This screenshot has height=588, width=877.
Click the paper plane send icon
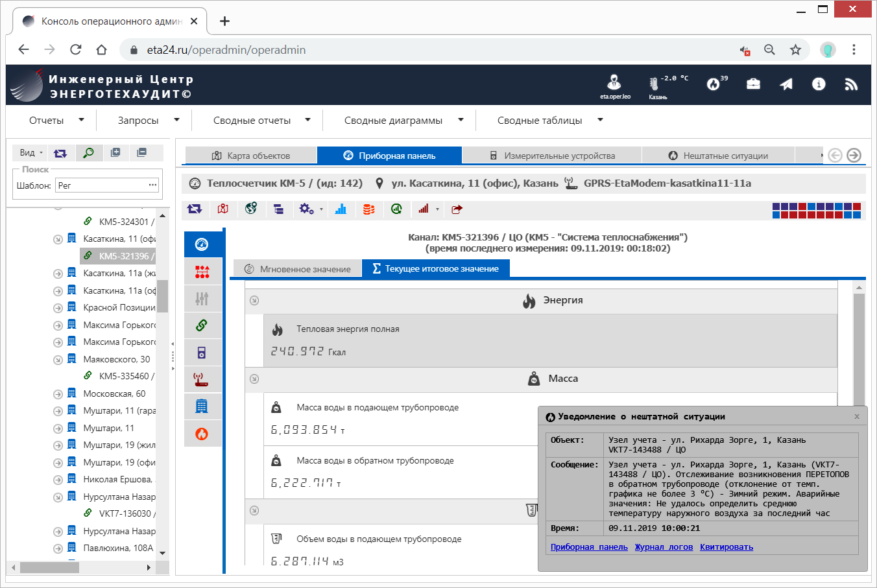(786, 84)
